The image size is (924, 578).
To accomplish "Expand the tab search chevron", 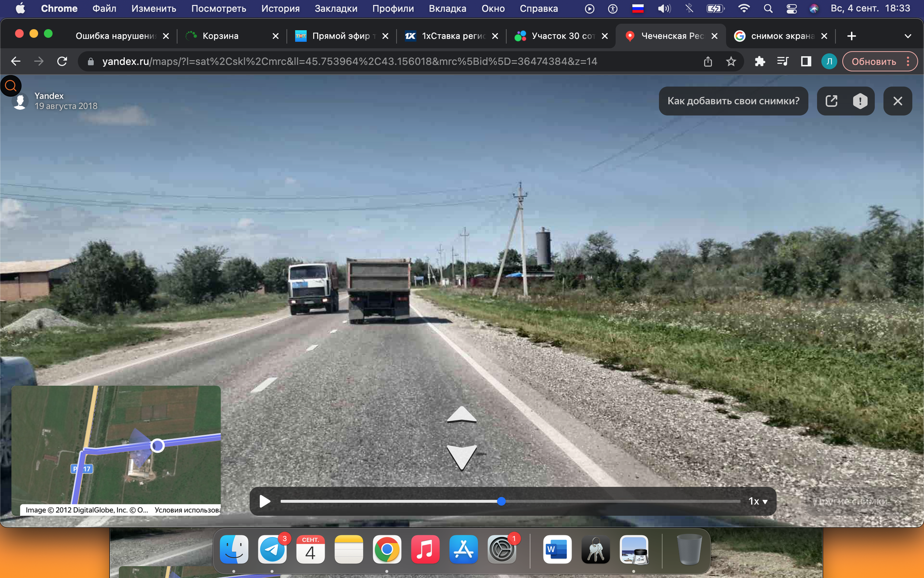I will pos(908,36).
